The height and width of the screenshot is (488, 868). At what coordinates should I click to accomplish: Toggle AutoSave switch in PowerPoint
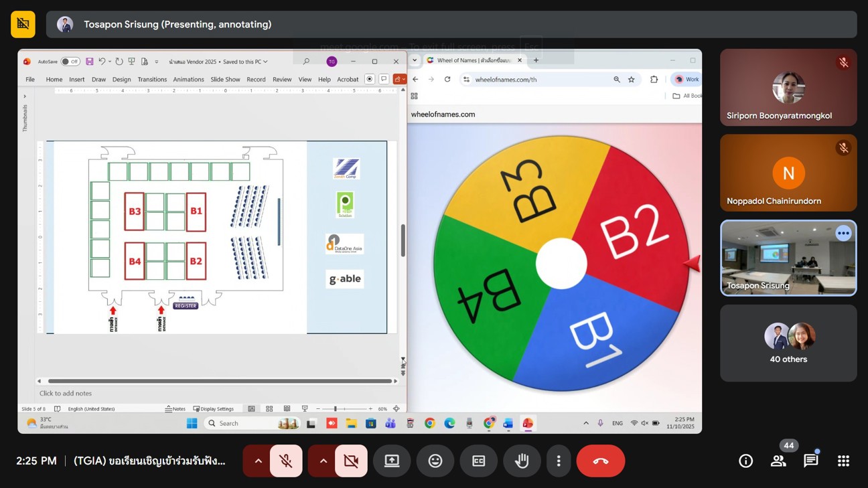pyautogui.click(x=70, y=62)
